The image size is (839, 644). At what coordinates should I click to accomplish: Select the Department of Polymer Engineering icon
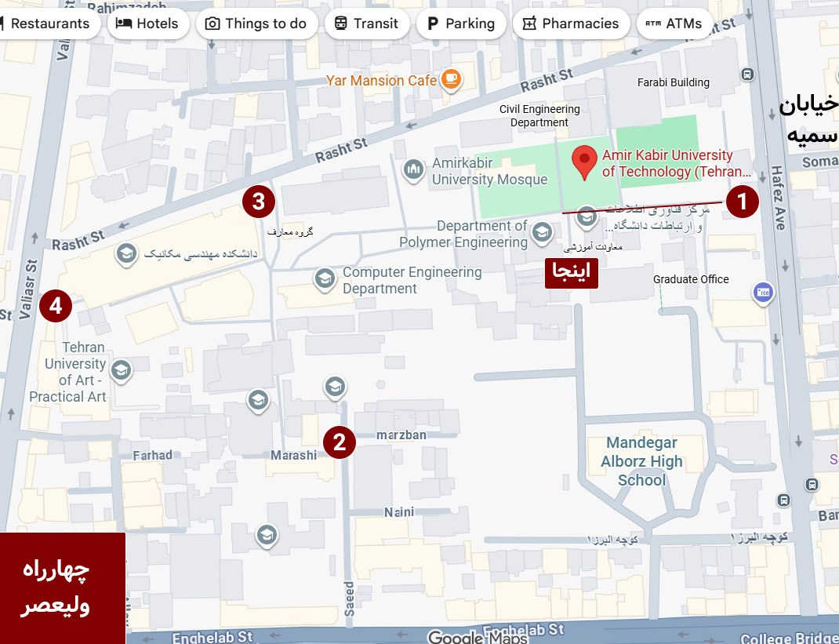coord(542,234)
